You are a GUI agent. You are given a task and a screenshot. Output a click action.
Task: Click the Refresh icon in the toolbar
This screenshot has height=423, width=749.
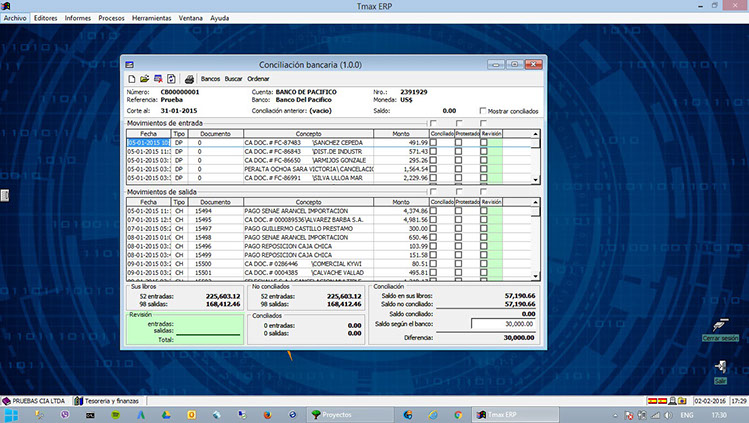pos(171,78)
